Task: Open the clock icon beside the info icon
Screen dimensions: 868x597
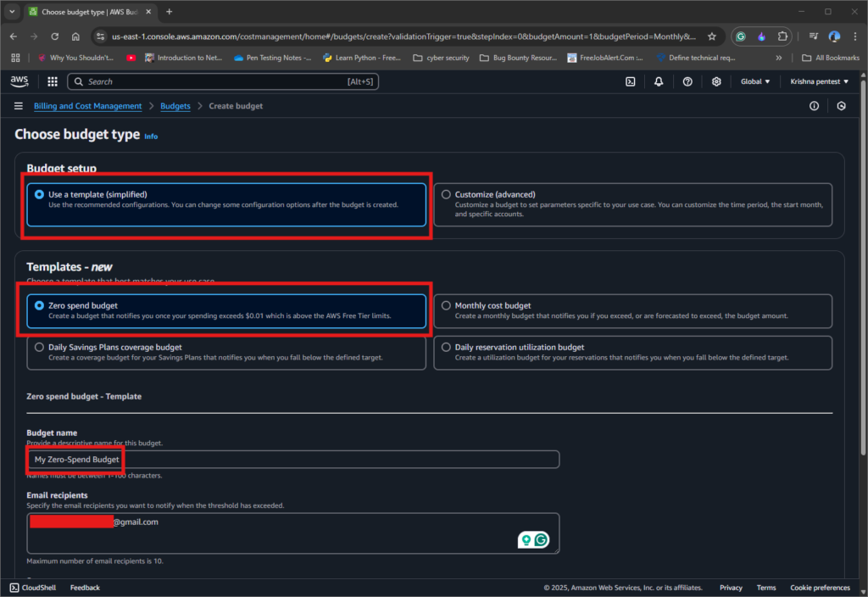Action: click(x=842, y=106)
